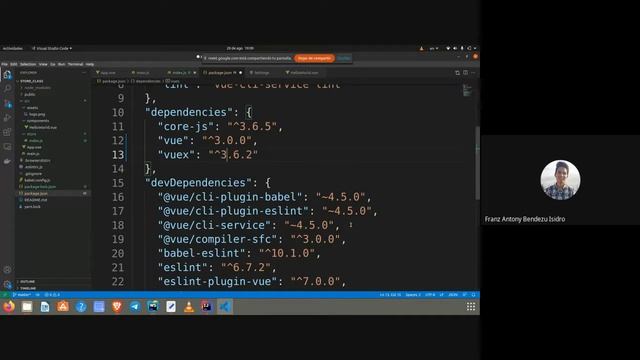The width and height of the screenshot is (640, 360).
Task: Open Ubuntu Software from the dock
Action: click(x=63, y=307)
